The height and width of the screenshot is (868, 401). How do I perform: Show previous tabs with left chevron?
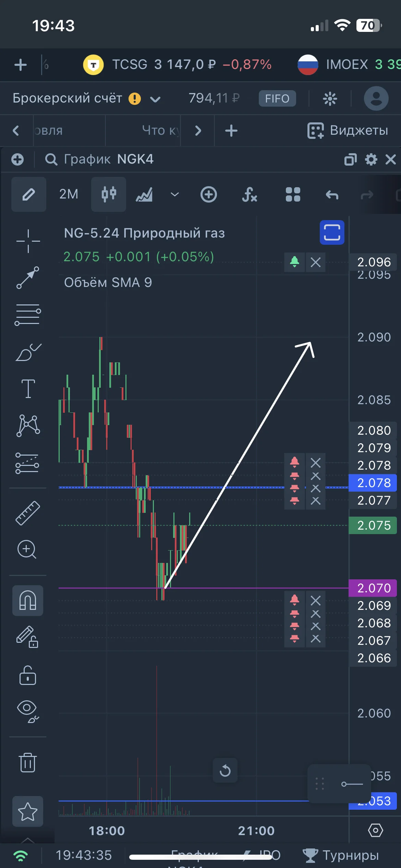pyautogui.click(x=16, y=131)
